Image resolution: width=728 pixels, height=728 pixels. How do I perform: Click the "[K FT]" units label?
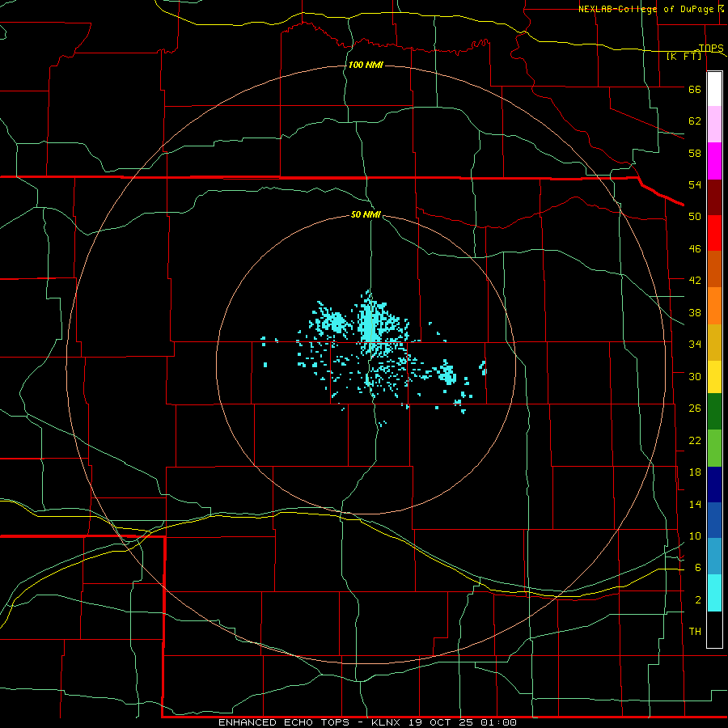(x=684, y=56)
